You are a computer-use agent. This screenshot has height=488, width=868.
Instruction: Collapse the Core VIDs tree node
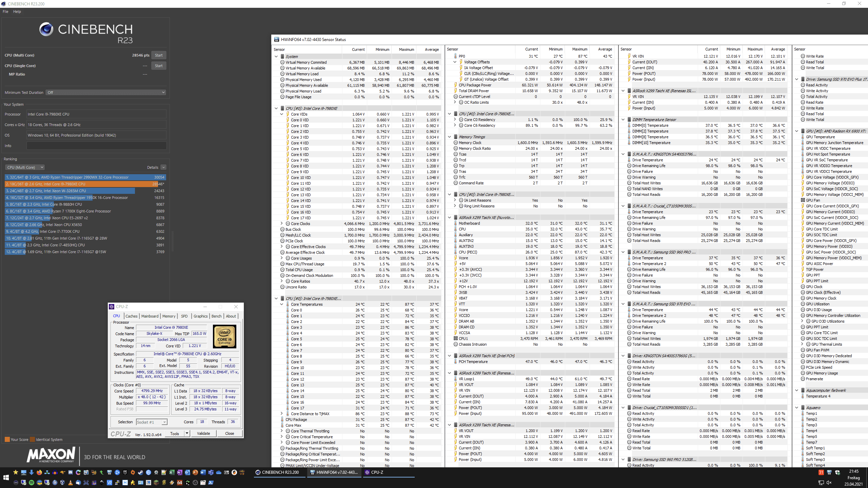click(x=282, y=114)
